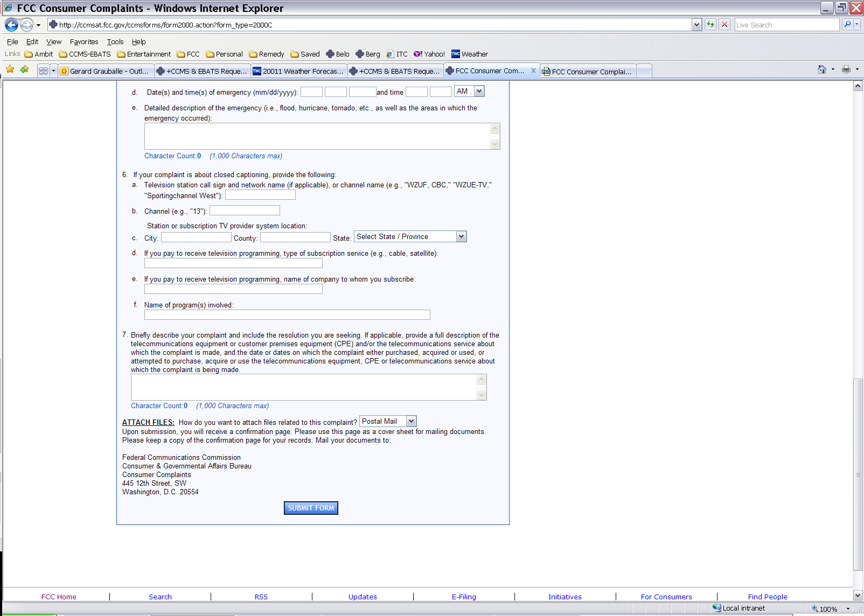The width and height of the screenshot is (864, 616).
Task: Click the browser Back arrow button
Action: pyautogui.click(x=11, y=25)
